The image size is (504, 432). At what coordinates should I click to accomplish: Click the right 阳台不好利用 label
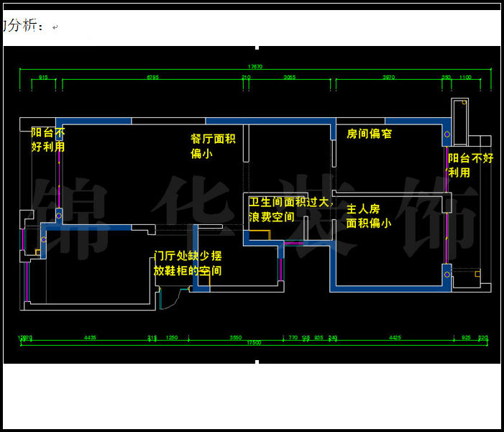(x=470, y=165)
